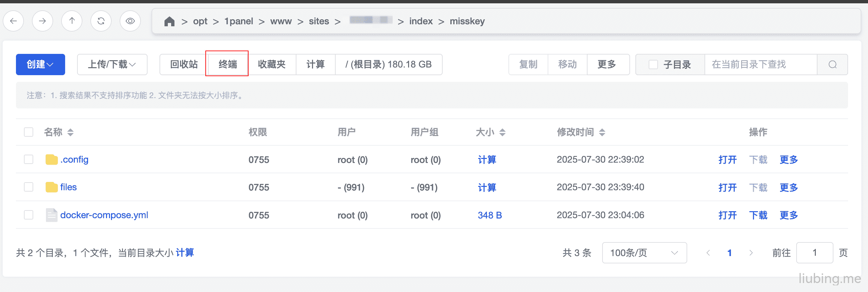
Task: Click the root directory 180.18 GB button
Action: click(388, 65)
